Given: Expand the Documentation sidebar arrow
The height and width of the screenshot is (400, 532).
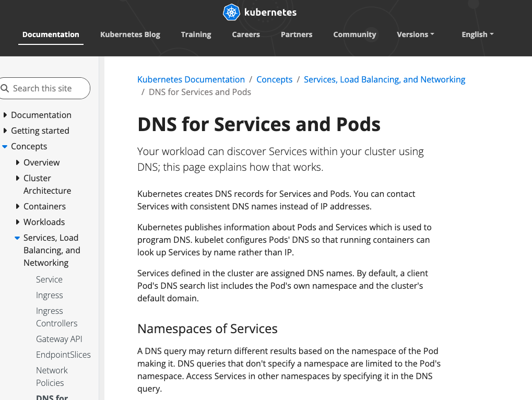Looking at the screenshot, I should [5, 115].
